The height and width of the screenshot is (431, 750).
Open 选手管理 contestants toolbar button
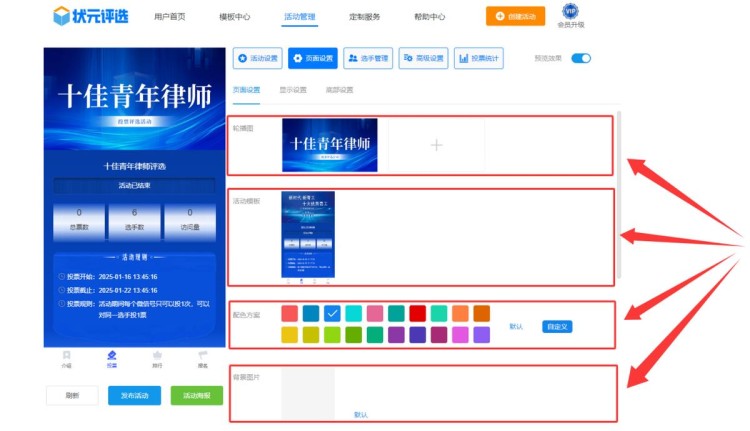[x=367, y=58]
